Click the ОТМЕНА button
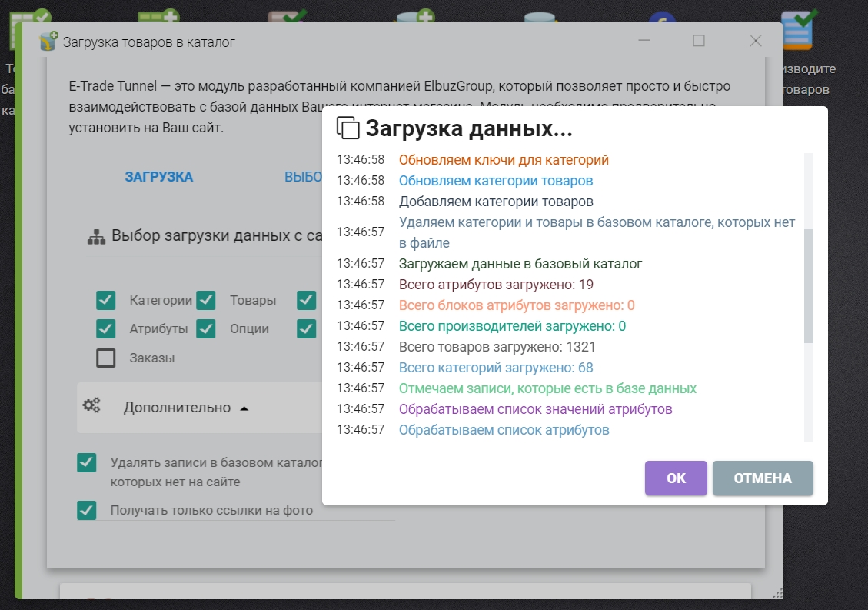Image resolution: width=868 pixels, height=610 pixels. pos(762,478)
